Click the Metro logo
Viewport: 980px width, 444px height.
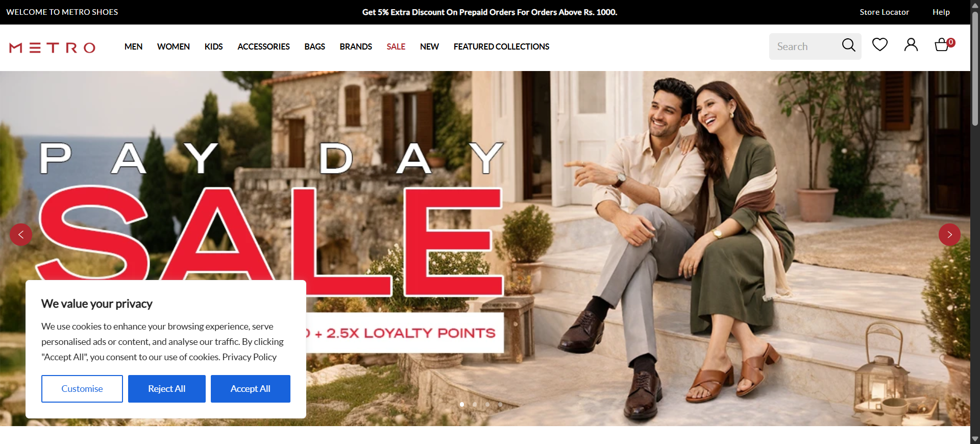pos(52,48)
